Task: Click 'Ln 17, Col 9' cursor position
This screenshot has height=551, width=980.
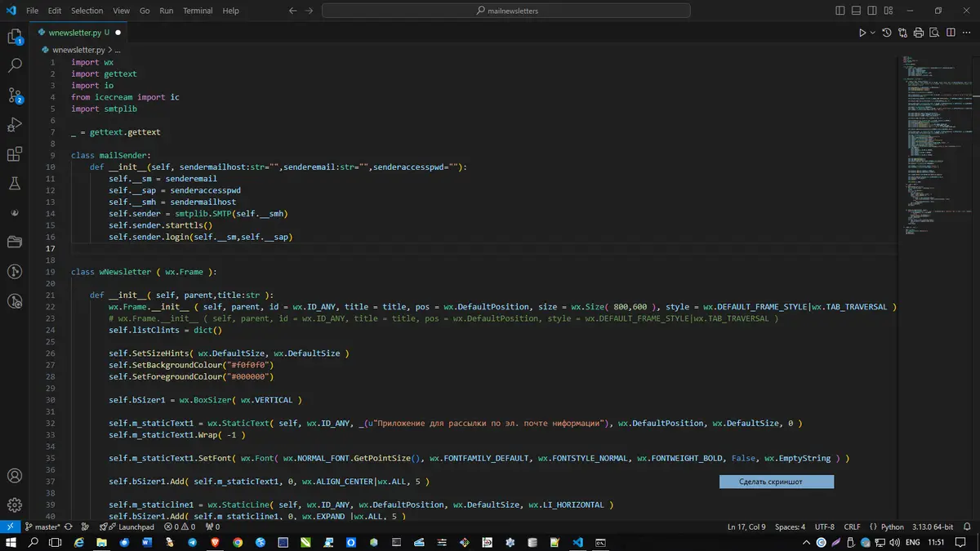Action: coord(746,527)
